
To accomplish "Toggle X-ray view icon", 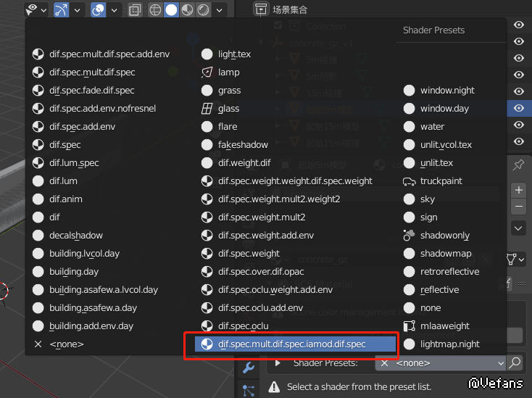I will (135, 10).
